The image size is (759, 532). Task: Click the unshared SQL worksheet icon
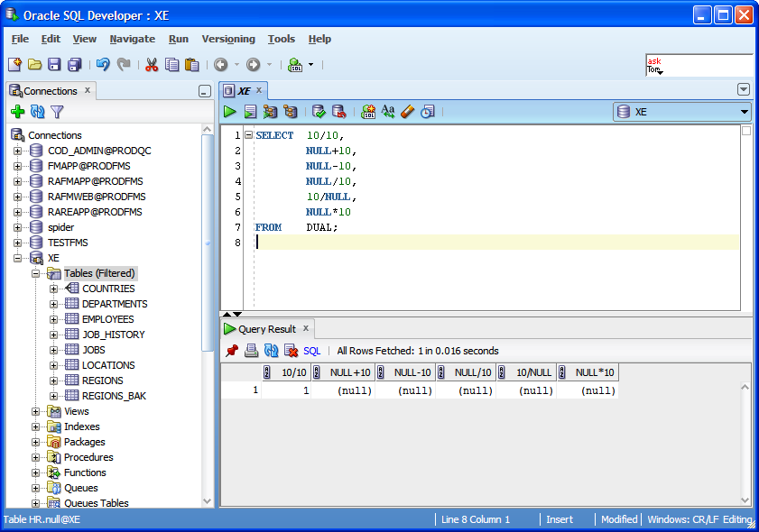point(368,112)
